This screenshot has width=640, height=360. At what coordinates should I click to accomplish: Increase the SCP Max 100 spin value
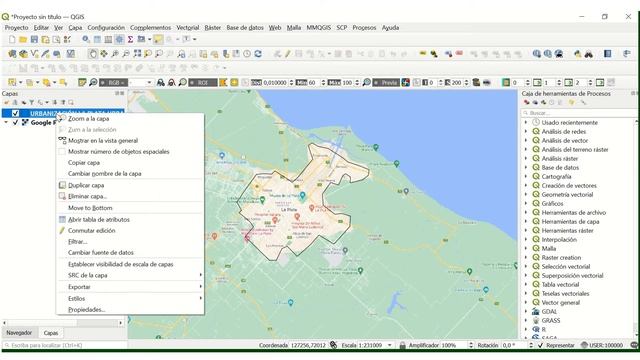click(x=357, y=81)
